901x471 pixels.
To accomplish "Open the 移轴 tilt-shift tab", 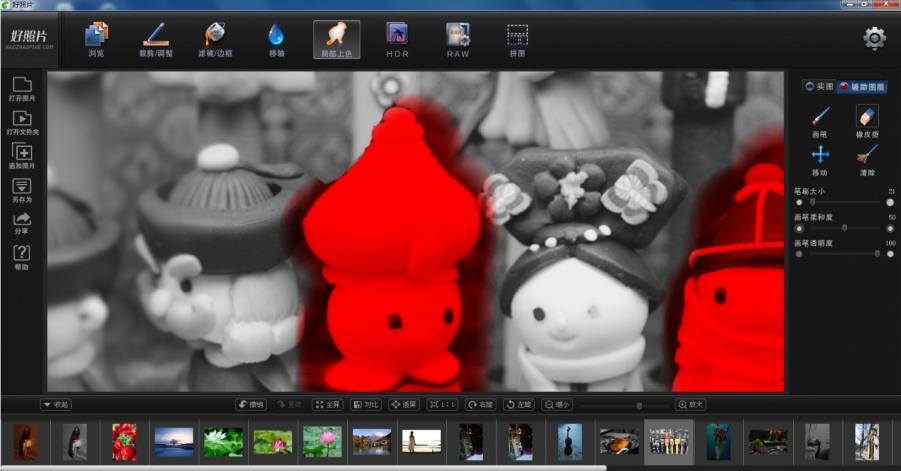I will pyautogui.click(x=276, y=38).
